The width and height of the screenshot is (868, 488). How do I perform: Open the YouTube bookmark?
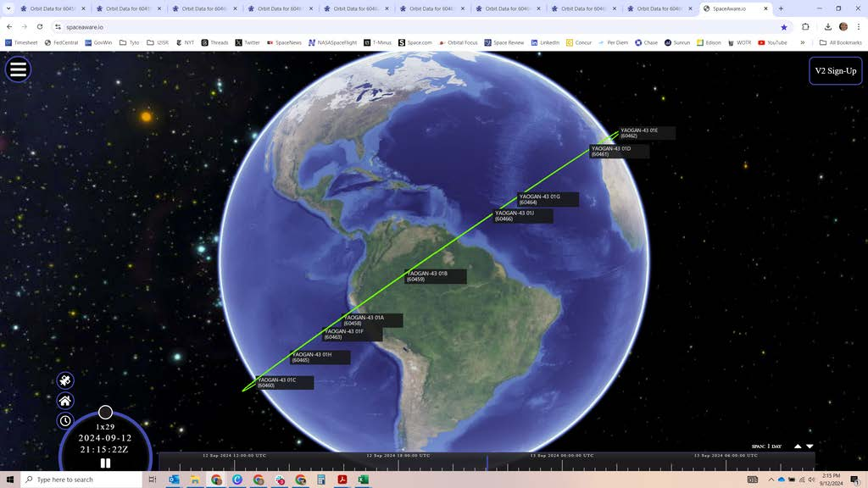tap(772, 42)
